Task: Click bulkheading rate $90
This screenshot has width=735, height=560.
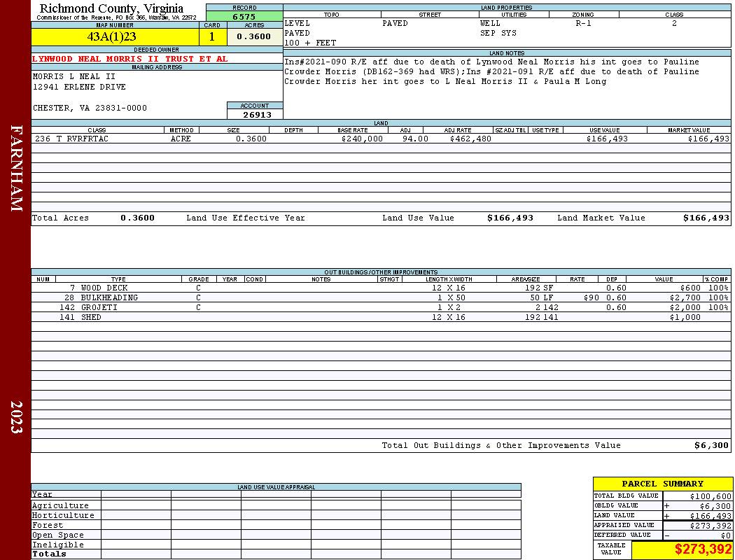Action: coord(591,298)
